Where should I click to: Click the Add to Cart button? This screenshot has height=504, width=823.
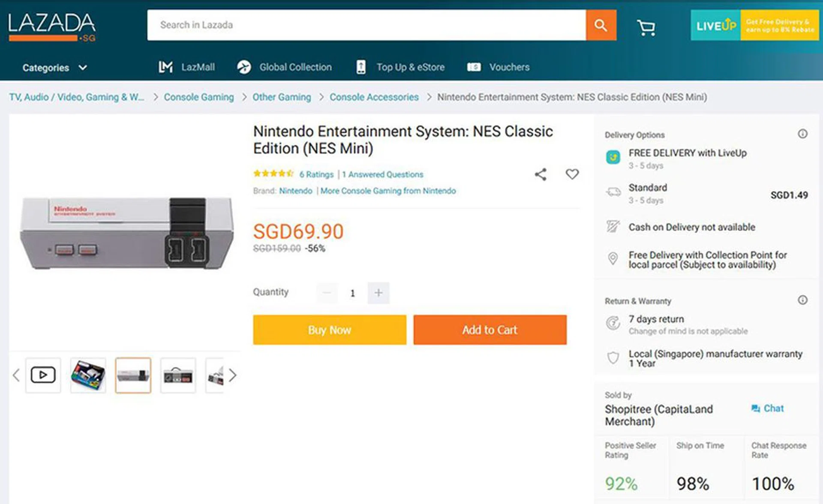490,330
